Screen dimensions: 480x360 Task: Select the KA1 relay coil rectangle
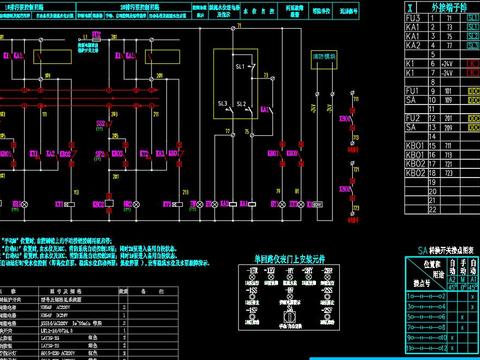point(252,204)
